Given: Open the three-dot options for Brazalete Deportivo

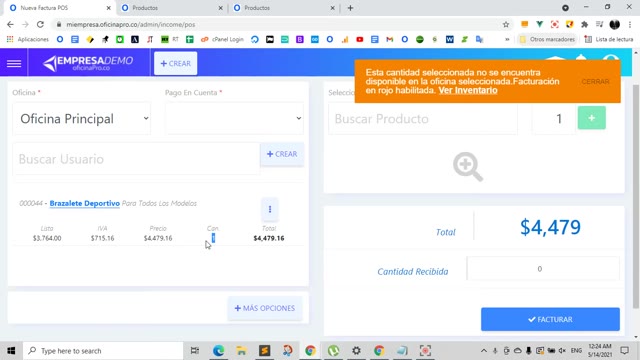Looking at the screenshot, I should pos(270,209).
